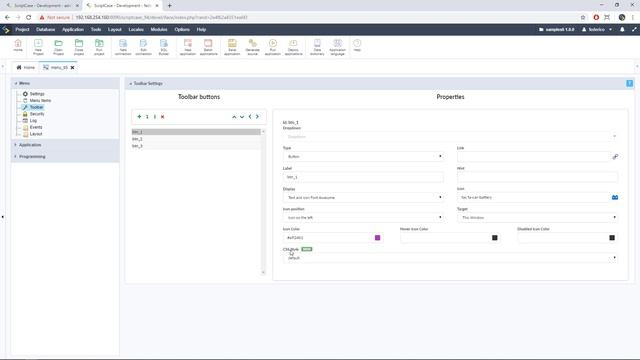The width and height of the screenshot is (640, 360).
Task: Open the notifications bell in the header
Action: coord(622,29)
